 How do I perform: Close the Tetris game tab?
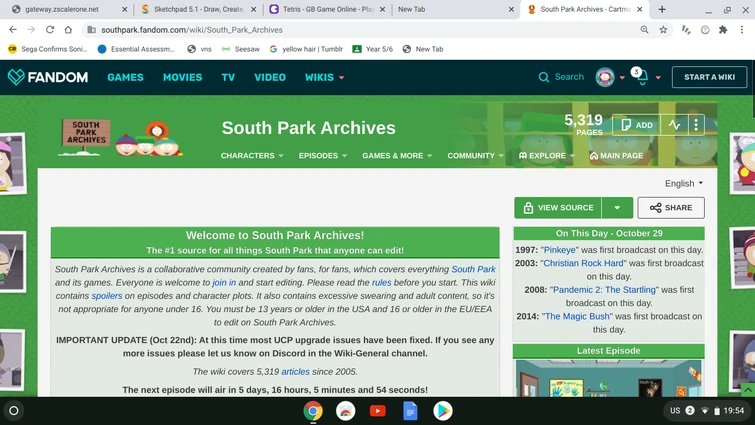point(382,9)
